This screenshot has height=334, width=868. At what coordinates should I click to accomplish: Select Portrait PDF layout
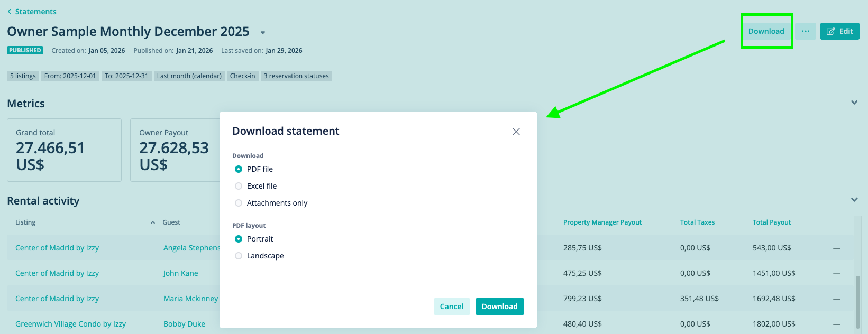pyautogui.click(x=239, y=239)
